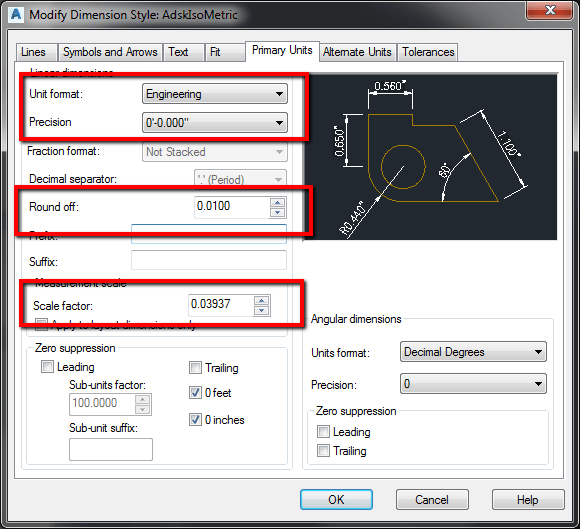Click the dimension style preview image
580x529 pixels.
pyautogui.click(x=431, y=157)
